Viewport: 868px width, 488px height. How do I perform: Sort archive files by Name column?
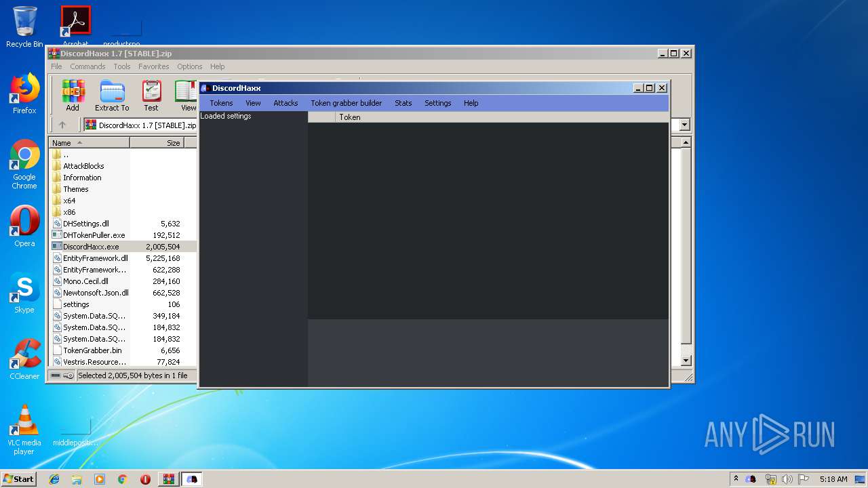(90, 143)
